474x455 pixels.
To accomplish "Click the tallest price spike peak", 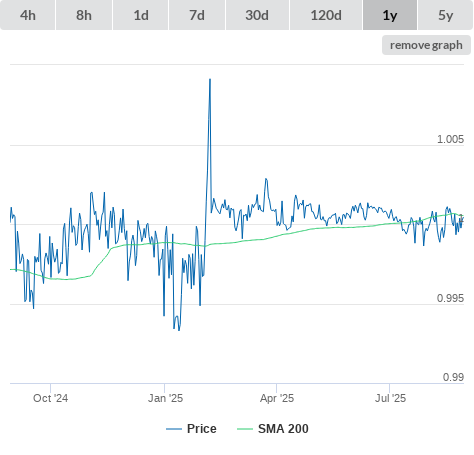I will point(210,79).
